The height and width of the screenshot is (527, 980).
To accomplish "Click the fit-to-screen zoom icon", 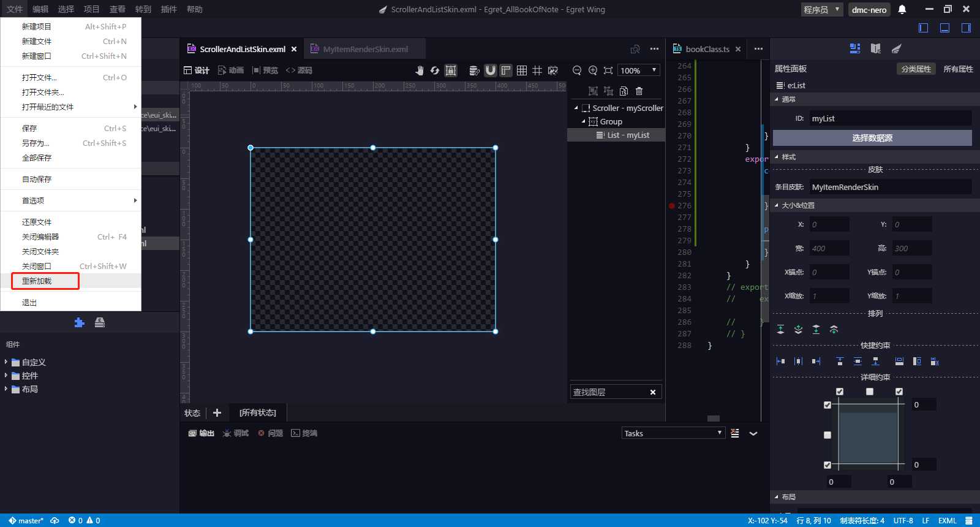I will click(x=608, y=70).
